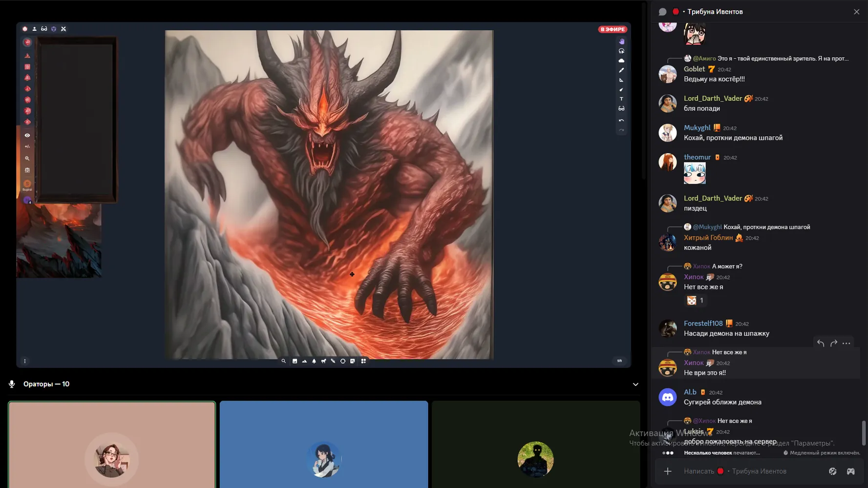The image size is (868, 488).
Task: Open the dice roller tab icon
Action: point(25,29)
